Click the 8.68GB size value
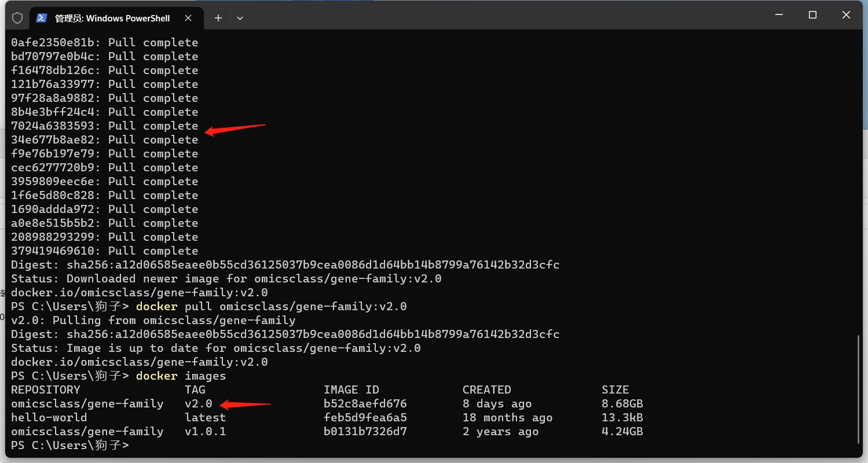Image resolution: width=868 pixels, height=463 pixels. pos(622,404)
